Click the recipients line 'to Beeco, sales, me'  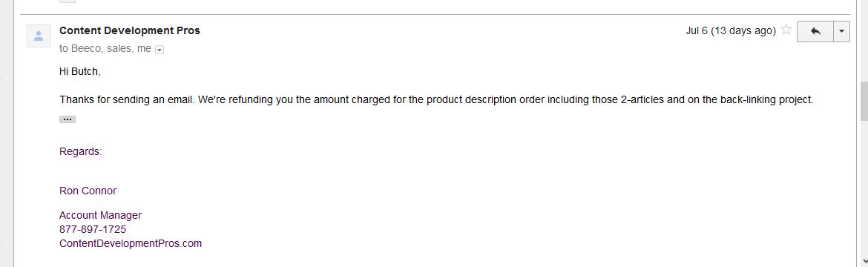[x=105, y=49]
